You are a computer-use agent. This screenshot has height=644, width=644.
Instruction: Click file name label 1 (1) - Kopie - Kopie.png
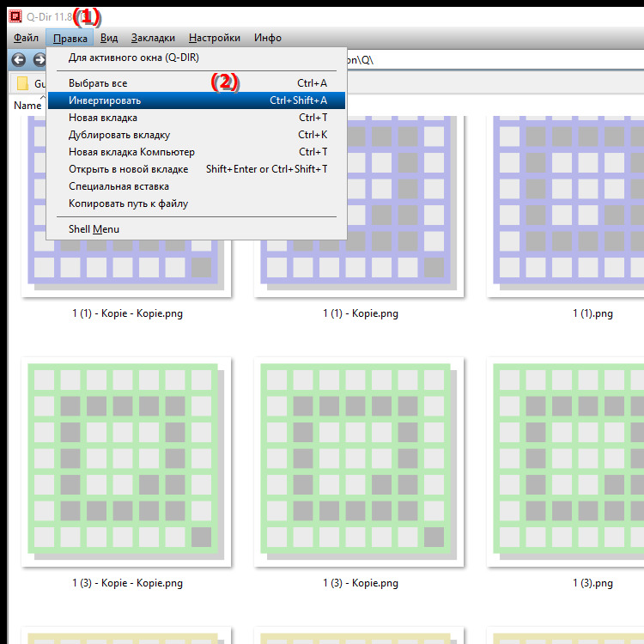point(127,313)
